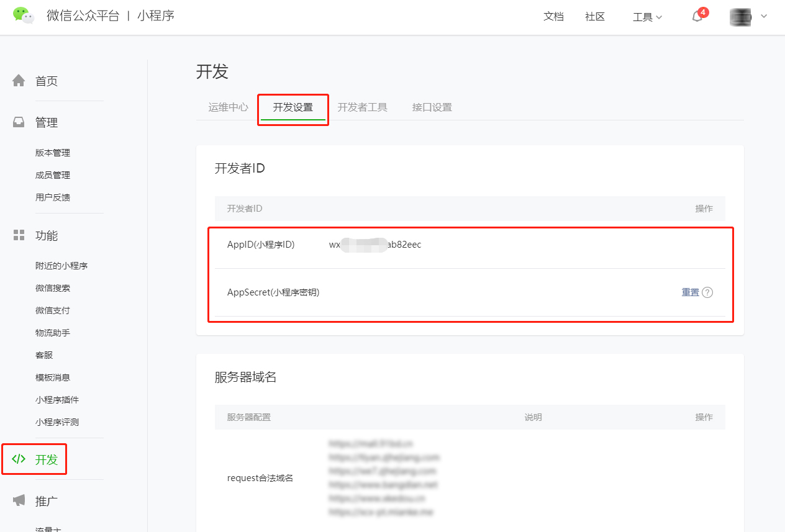Open 物流助手 in the sidebar
Image resolution: width=785 pixels, height=532 pixels.
(x=53, y=333)
